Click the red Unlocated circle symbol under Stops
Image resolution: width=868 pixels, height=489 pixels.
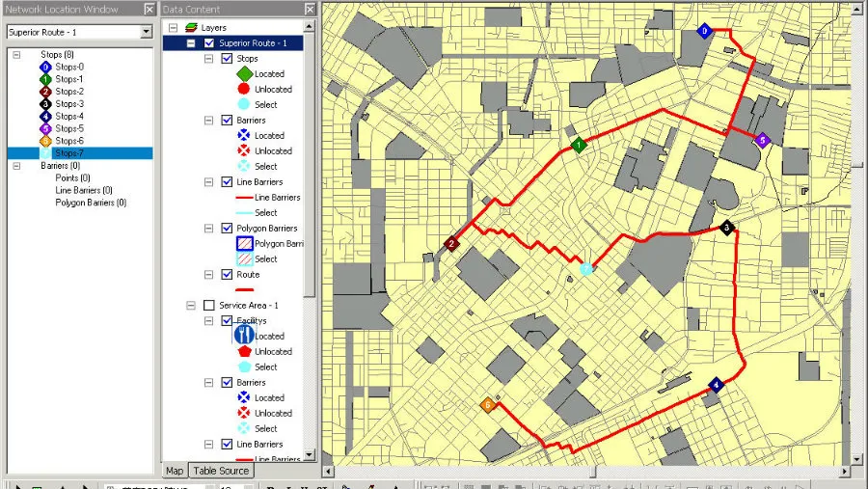point(243,90)
